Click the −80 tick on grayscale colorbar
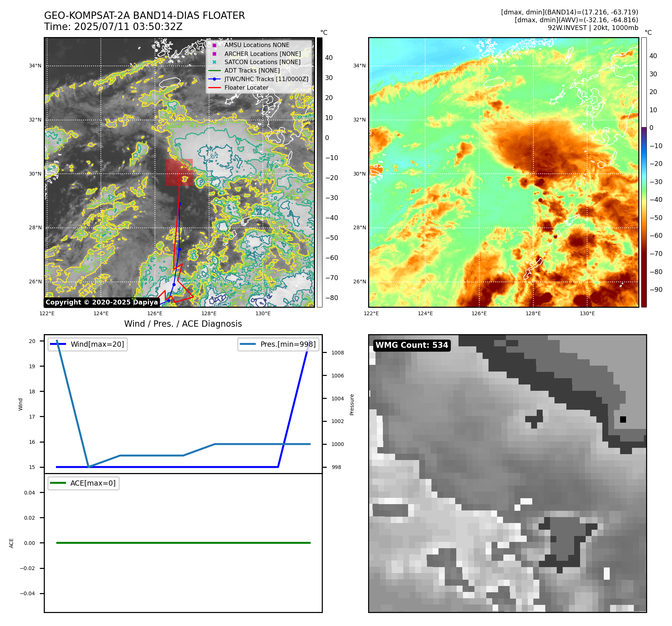Viewport: 672px width, 626px height. click(332, 298)
